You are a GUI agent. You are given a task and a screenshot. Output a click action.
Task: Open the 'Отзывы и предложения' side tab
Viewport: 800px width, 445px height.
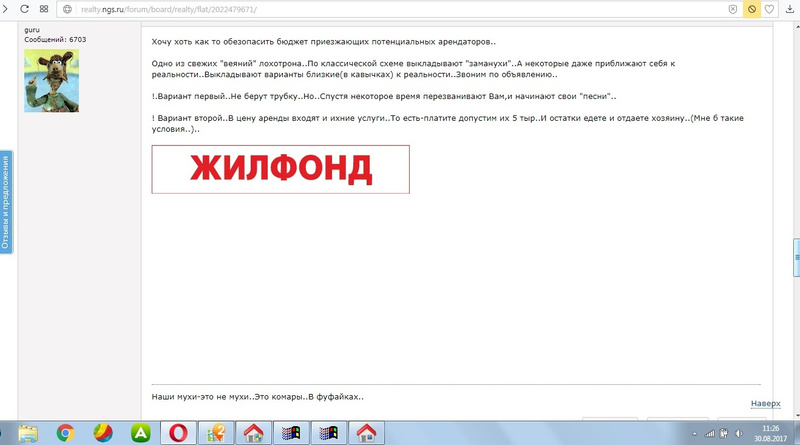tap(6, 202)
